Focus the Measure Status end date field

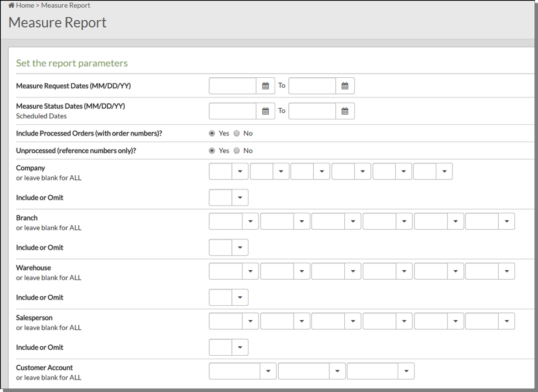click(312, 111)
